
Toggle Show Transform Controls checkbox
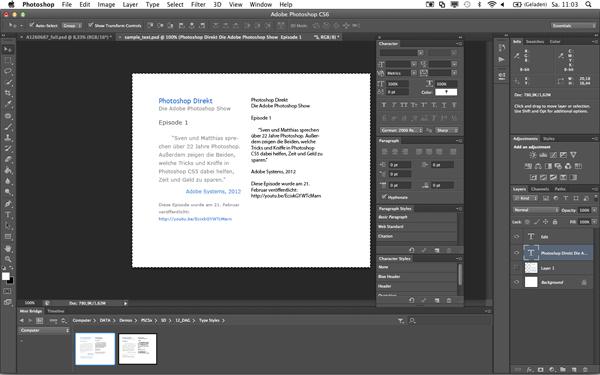click(91, 25)
